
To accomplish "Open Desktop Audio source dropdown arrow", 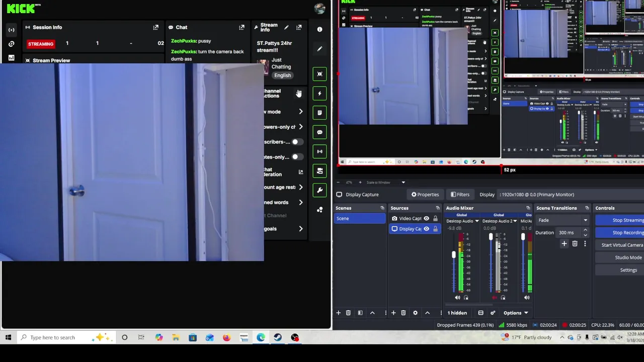I will (476, 221).
